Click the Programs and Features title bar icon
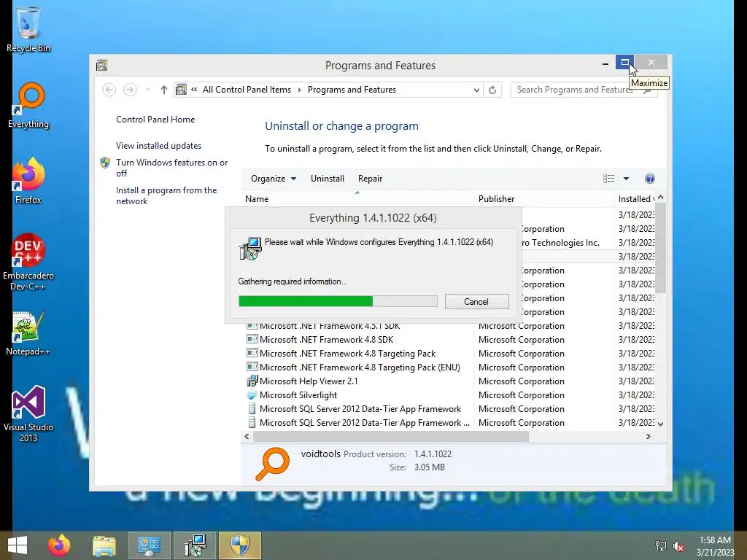This screenshot has height=560, width=747. (102, 65)
